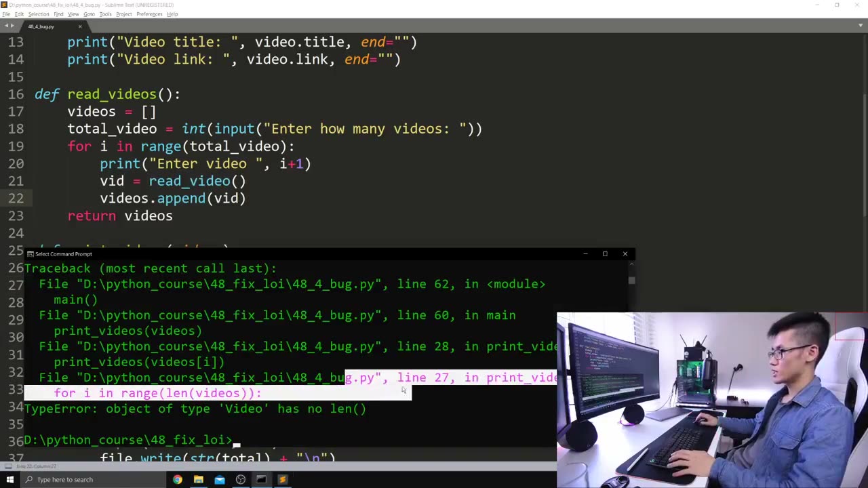Open the Project menu
The width and height of the screenshot is (868, 488).
pos(123,14)
